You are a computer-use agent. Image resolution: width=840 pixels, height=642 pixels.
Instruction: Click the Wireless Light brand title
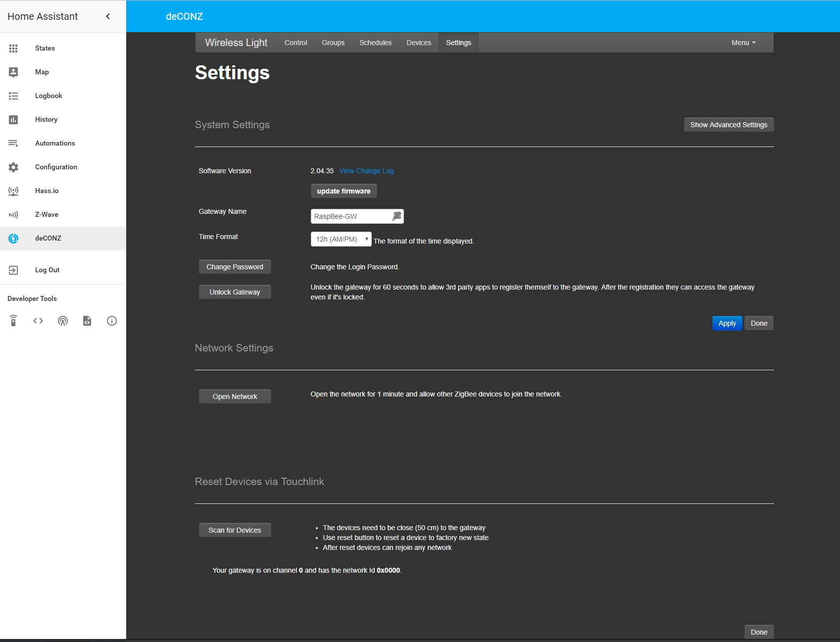click(236, 43)
